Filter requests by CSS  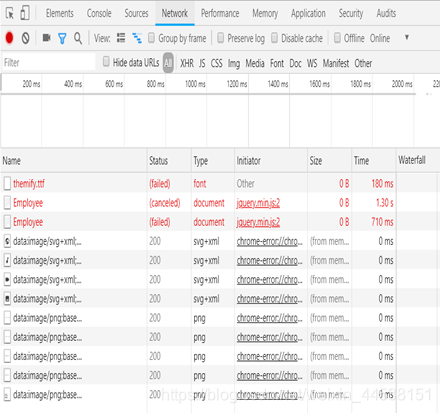tap(217, 63)
